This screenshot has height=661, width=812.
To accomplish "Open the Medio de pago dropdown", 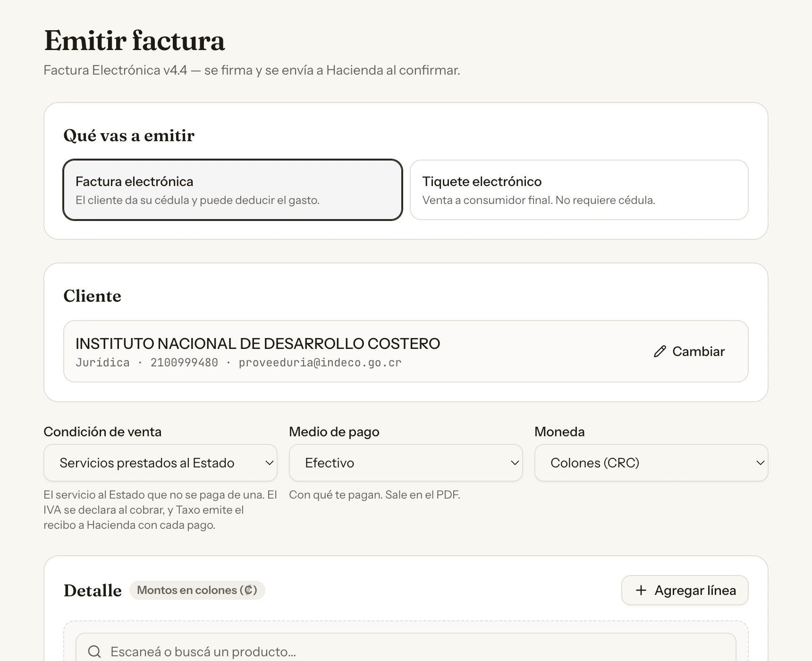I will pyautogui.click(x=406, y=463).
